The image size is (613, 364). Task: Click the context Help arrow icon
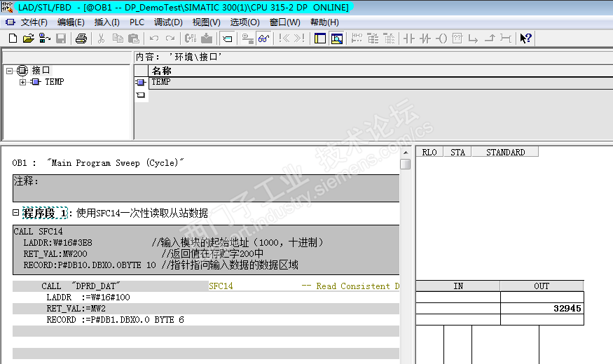(x=526, y=38)
